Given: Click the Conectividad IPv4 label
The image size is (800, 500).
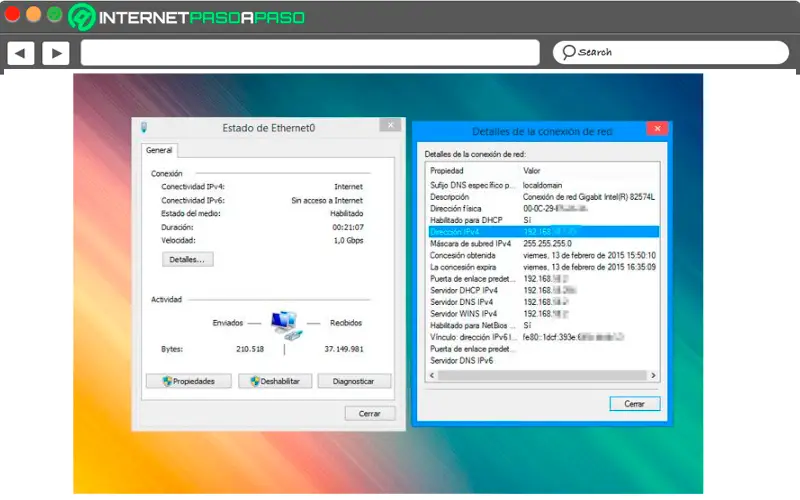Looking at the screenshot, I should pyautogui.click(x=193, y=187).
